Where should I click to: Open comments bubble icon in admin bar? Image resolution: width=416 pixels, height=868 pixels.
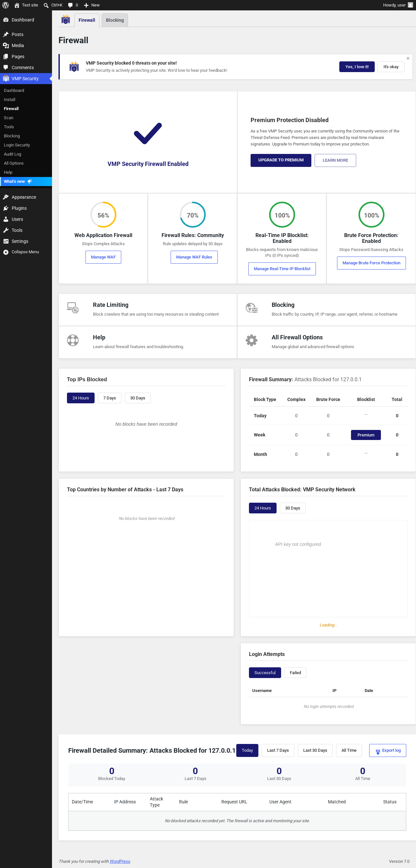(x=70, y=5)
